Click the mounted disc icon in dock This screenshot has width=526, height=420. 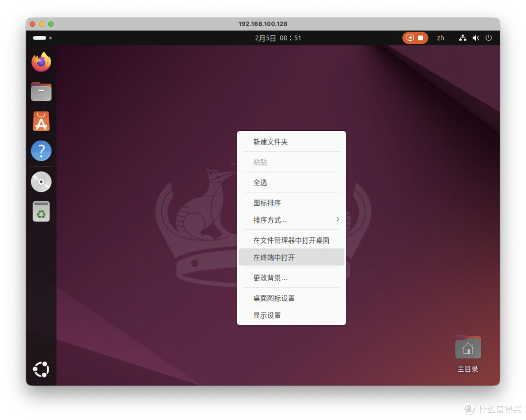(41, 182)
